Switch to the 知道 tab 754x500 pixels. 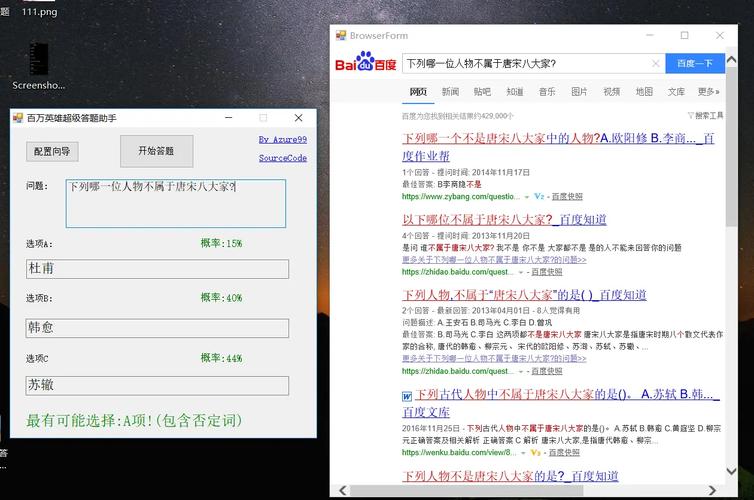click(515, 91)
